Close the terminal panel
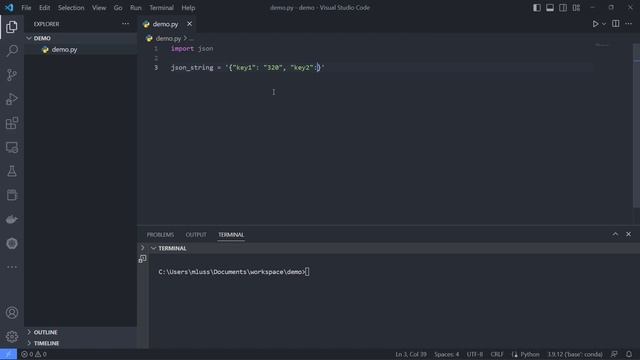 [629, 234]
